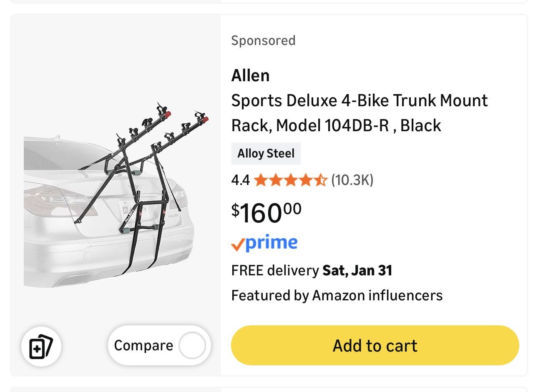This screenshot has height=392, width=538.
Task: Open Featured by Amazon influencers
Action: pyautogui.click(x=337, y=296)
